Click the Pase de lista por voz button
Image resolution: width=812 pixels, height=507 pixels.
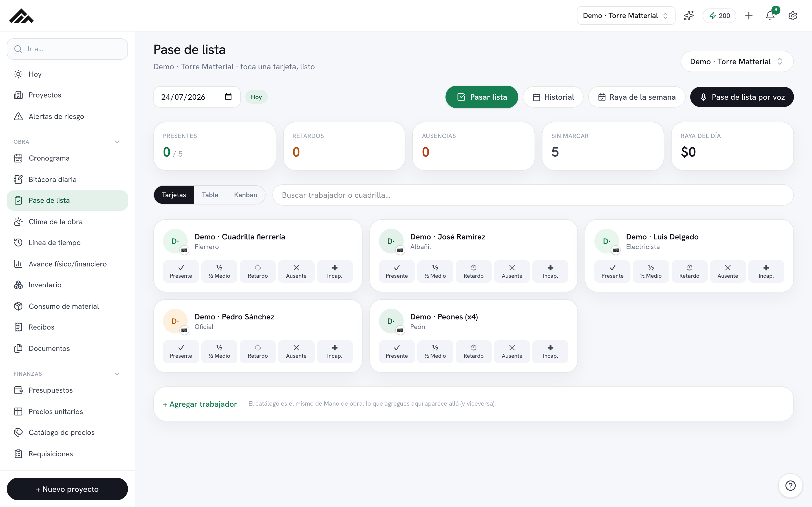tap(742, 97)
